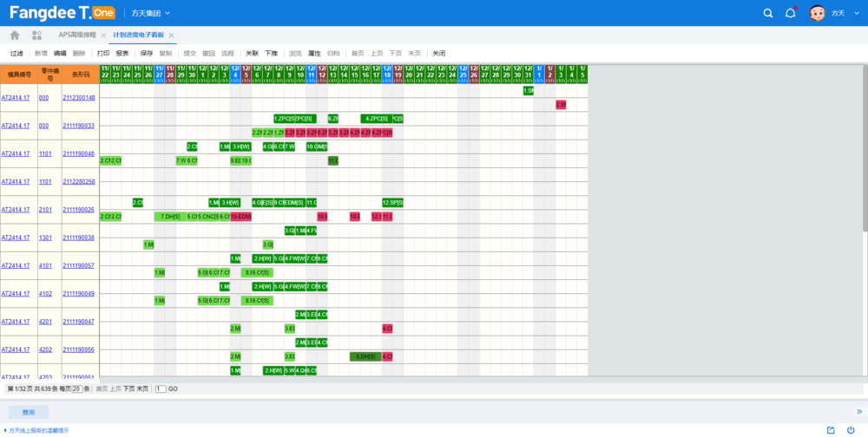Switch to the APS高级排程 tab
868x437 pixels.
77,35
